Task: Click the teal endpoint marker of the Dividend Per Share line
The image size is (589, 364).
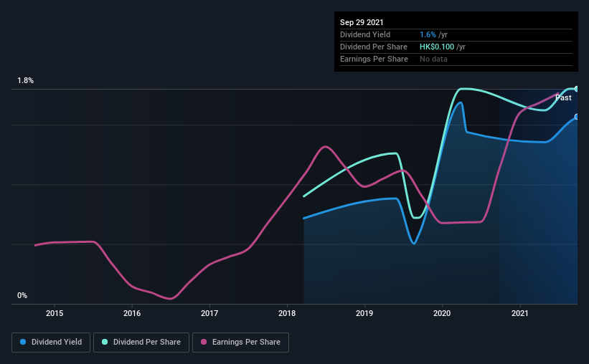Action: point(577,89)
